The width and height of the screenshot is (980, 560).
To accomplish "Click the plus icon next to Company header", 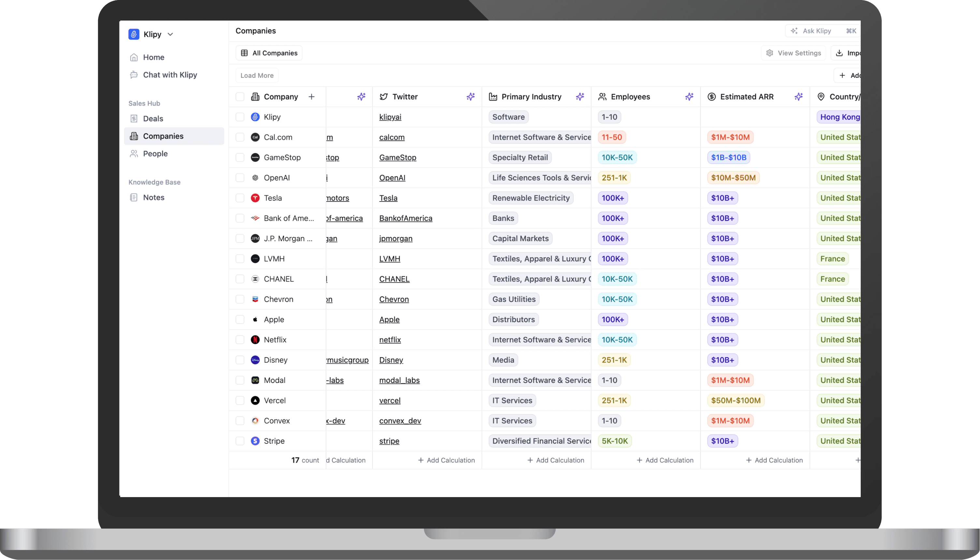I will pos(311,96).
